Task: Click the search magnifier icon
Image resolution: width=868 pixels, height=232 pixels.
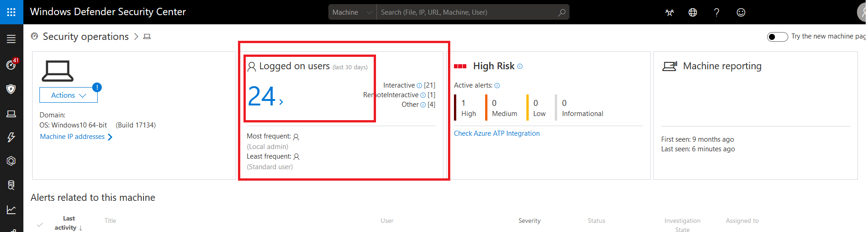Action: coord(562,12)
